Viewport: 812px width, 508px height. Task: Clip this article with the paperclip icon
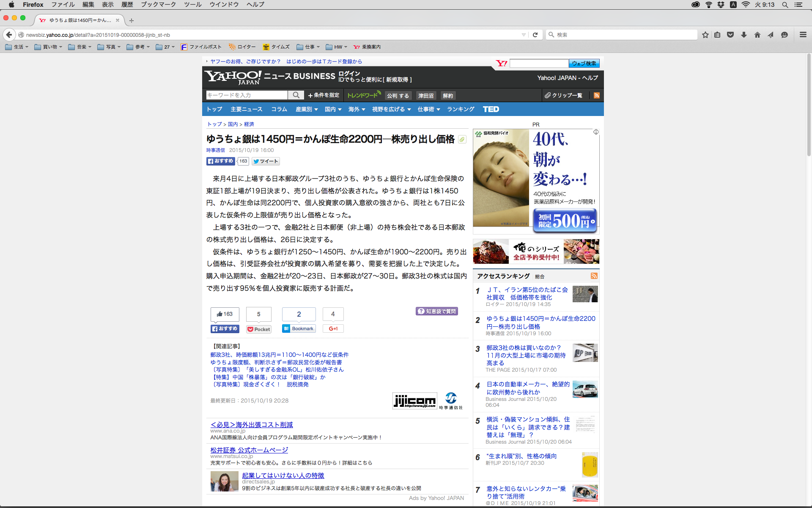(x=462, y=139)
